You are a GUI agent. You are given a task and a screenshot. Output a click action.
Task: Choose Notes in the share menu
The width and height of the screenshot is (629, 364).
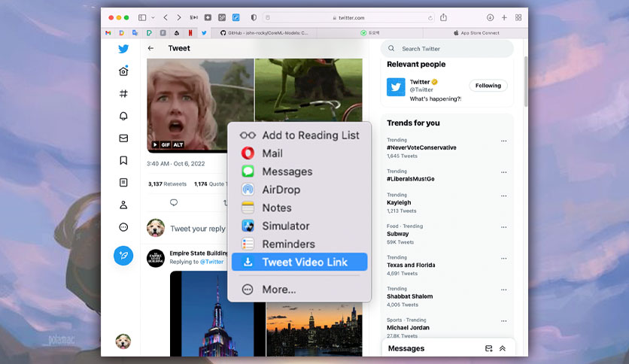(299, 208)
